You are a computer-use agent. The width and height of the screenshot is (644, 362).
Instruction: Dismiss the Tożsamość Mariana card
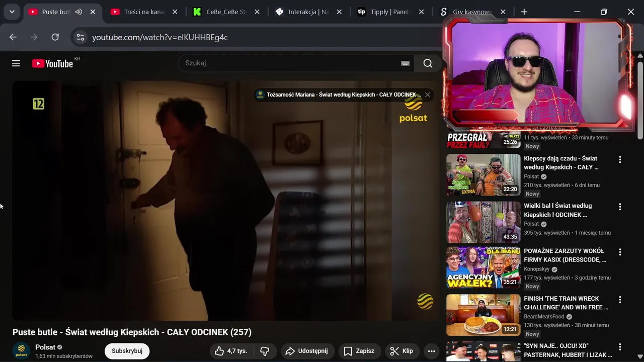pyautogui.click(x=428, y=95)
